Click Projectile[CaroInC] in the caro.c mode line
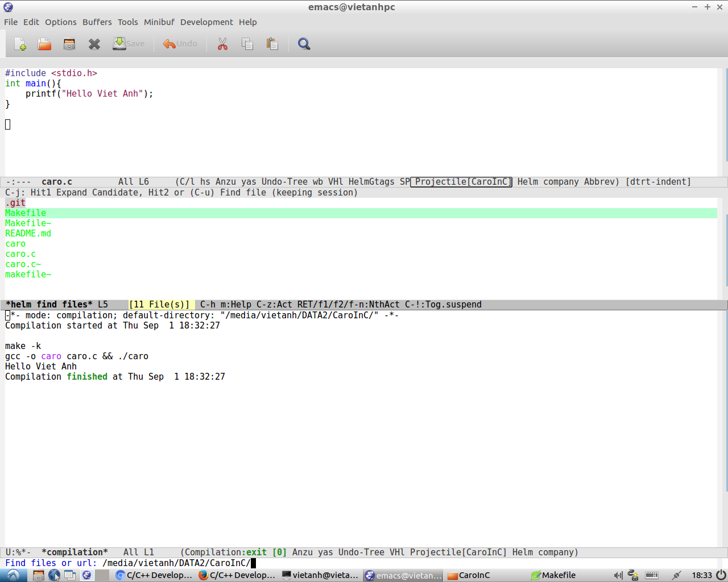Image resolution: width=728 pixels, height=582 pixels. point(461,182)
